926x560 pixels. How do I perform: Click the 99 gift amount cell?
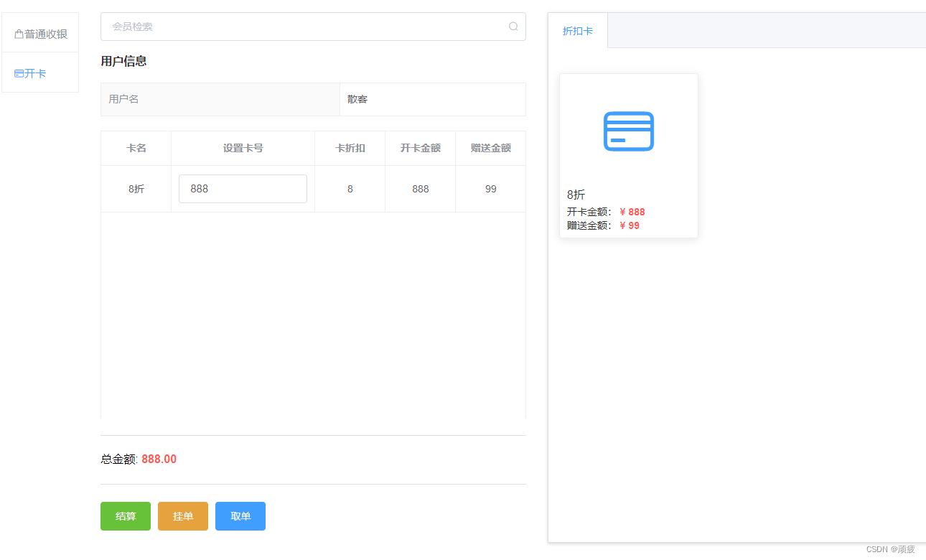point(491,189)
